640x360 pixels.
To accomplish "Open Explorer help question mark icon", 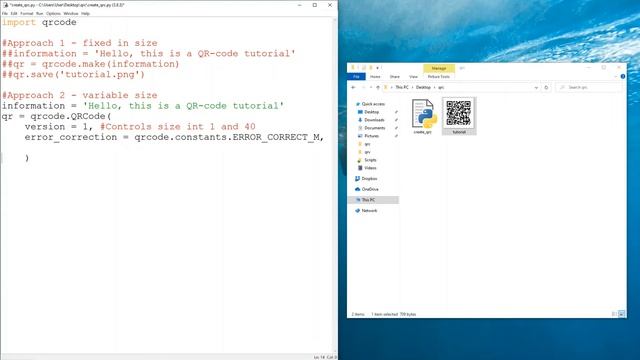I will pos(623,76).
